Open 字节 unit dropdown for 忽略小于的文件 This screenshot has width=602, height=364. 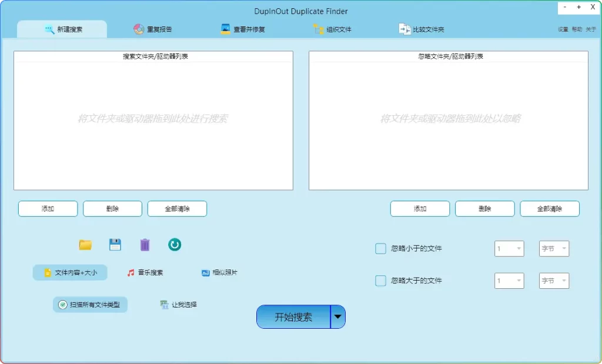click(x=554, y=248)
